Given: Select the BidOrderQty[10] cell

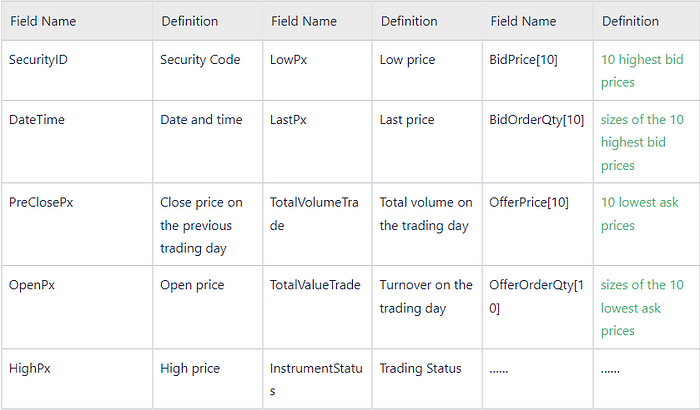Looking at the screenshot, I should pos(538,142).
